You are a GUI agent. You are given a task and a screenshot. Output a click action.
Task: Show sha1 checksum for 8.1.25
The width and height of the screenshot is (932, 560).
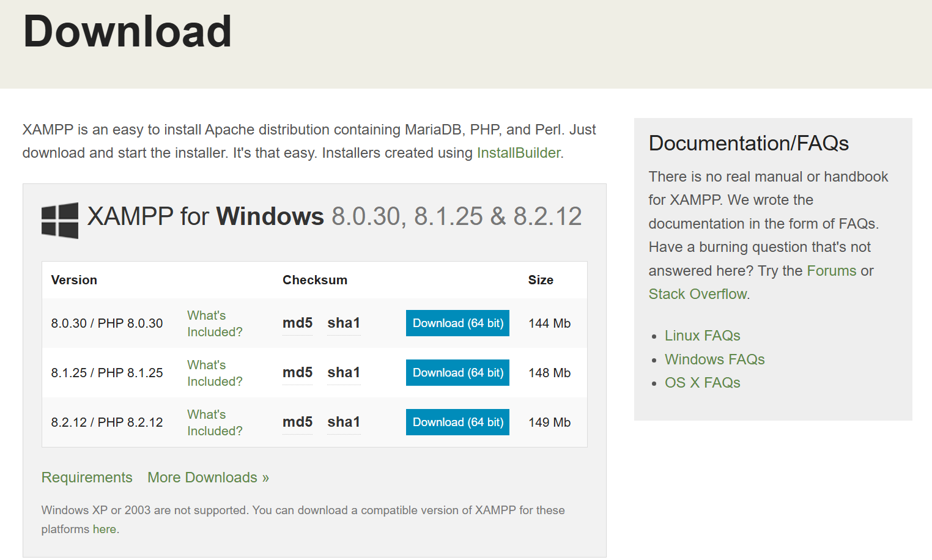coord(344,372)
